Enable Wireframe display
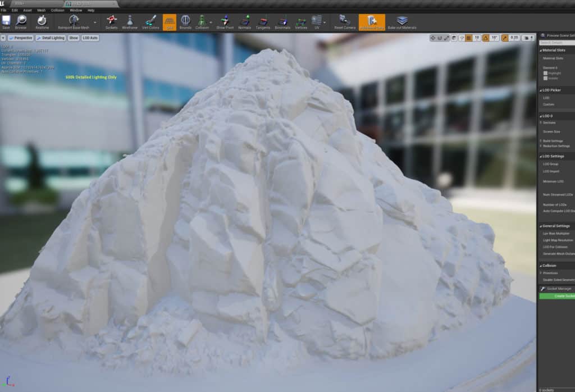575x392 pixels. coord(130,22)
